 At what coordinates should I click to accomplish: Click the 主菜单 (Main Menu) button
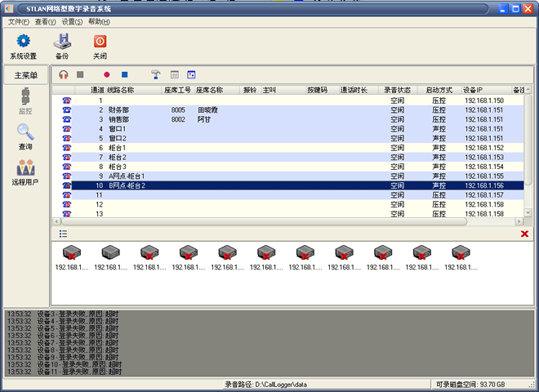click(x=25, y=75)
